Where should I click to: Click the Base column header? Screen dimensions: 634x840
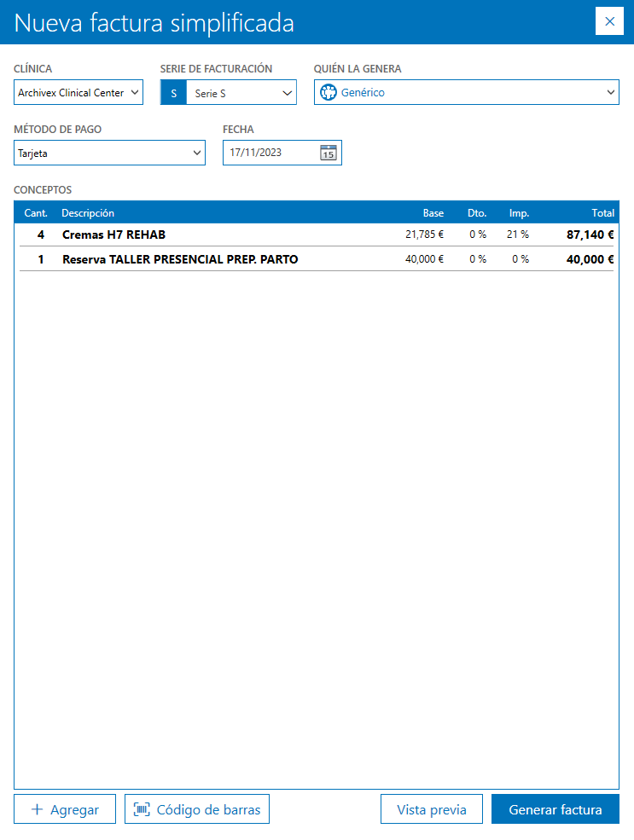(x=433, y=213)
